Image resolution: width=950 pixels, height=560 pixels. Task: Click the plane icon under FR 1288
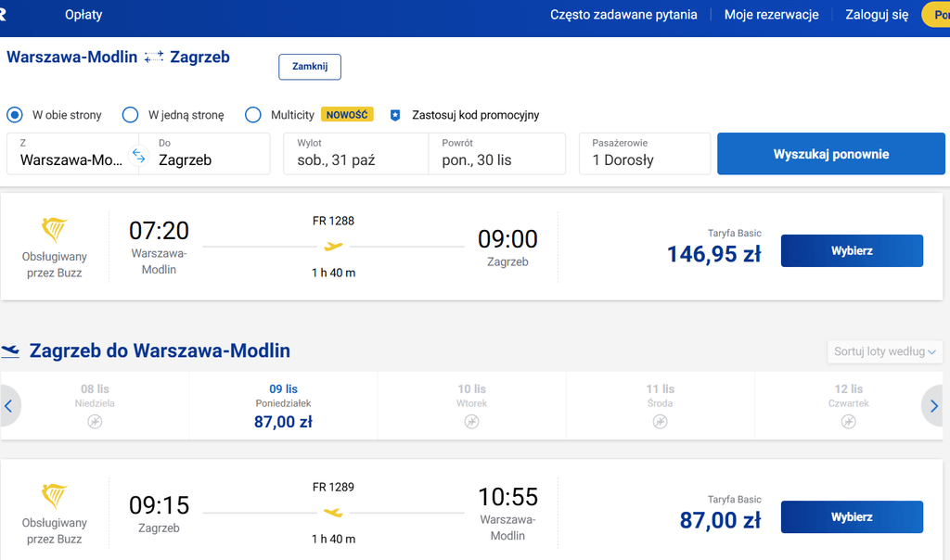(x=333, y=247)
